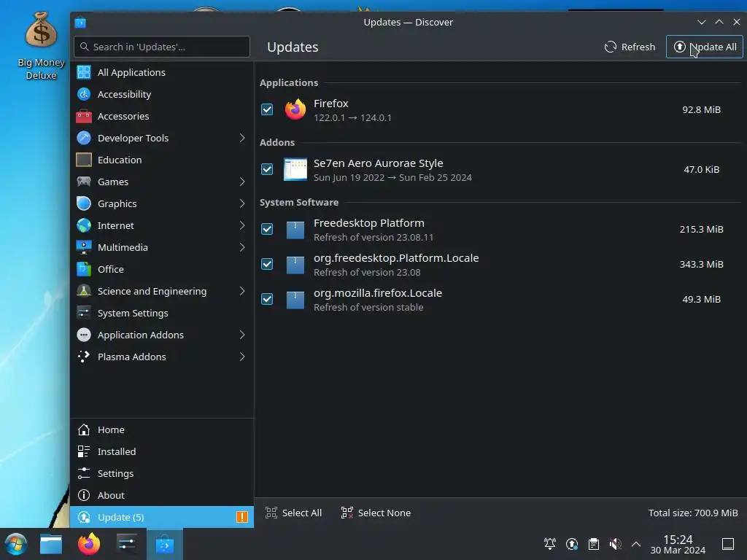The image size is (747, 560).
Task: Launch file manager from taskbar
Action: (51, 544)
